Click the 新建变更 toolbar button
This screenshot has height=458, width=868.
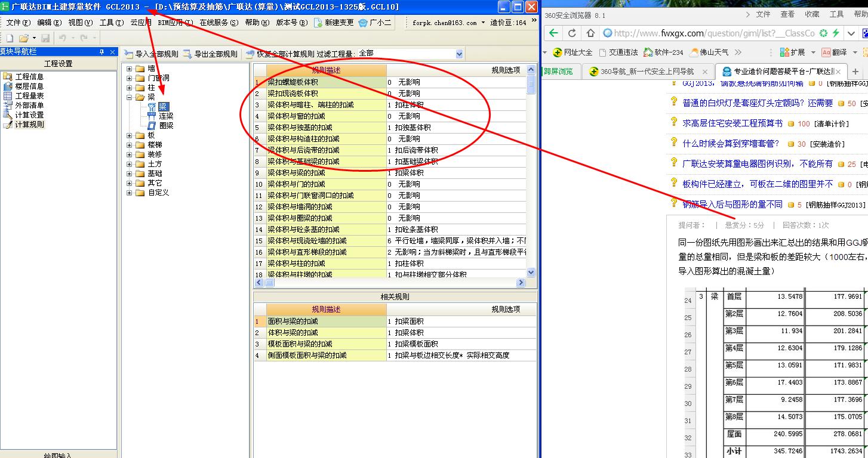tap(334, 23)
